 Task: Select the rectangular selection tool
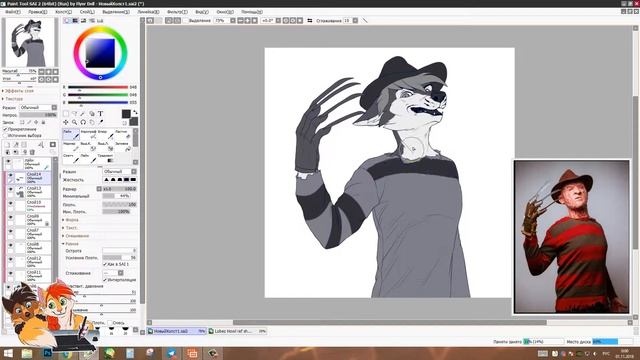point(66,114)
